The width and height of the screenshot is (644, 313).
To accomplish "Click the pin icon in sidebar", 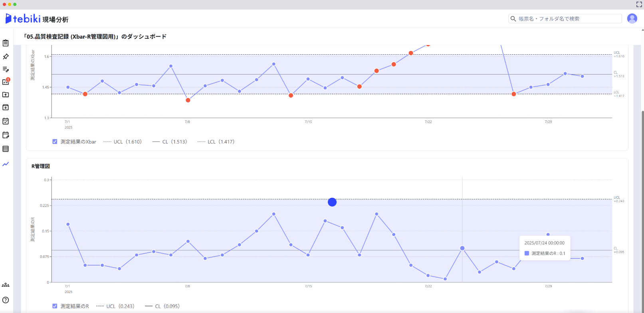I will pyautogui.click(x=6, y=57).
